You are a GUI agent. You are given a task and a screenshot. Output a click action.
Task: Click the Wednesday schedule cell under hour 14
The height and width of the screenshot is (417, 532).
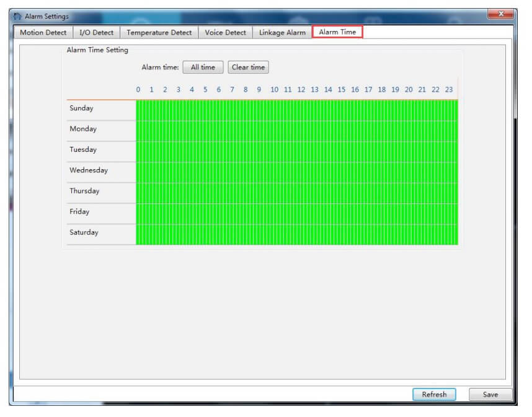330,173
